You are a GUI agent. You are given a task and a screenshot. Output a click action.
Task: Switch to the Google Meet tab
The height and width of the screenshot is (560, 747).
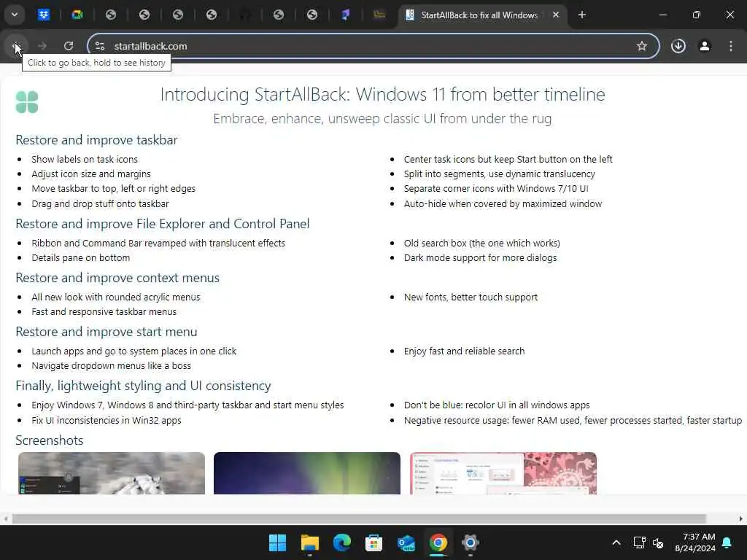click(x=77, y=15)
